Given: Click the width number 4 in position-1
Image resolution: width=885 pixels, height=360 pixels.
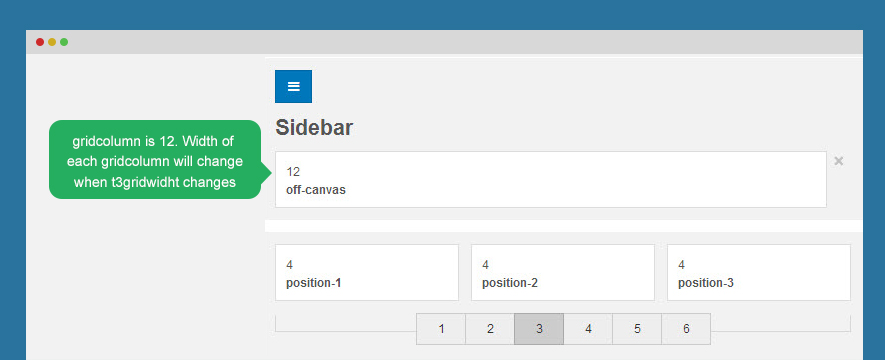Looking at the screenshot, I should (x=290, y=265).
